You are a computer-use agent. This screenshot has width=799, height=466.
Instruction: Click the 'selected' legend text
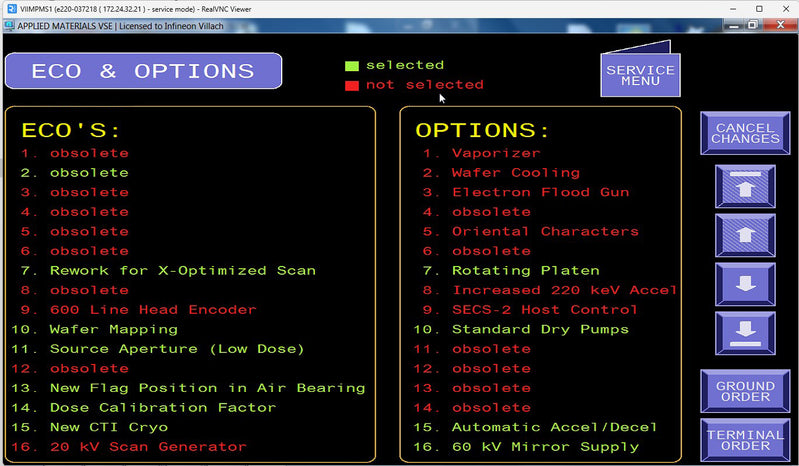pyautogui.click(x=405, y=65)
